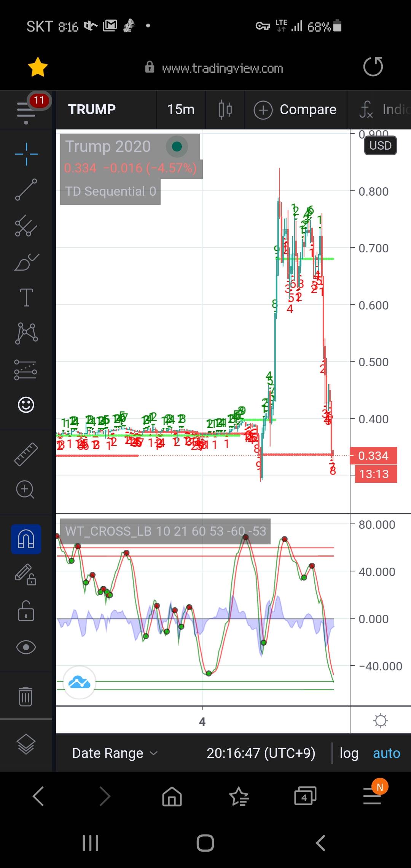Select the trend line drawing tool
The image size is (411, 868).
tap(26, 190)
